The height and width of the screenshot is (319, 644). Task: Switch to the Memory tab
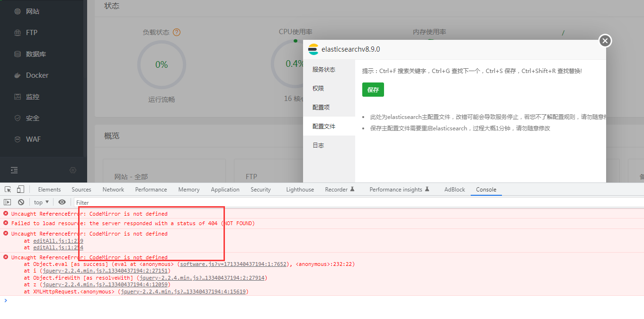(x=189, y=190)
